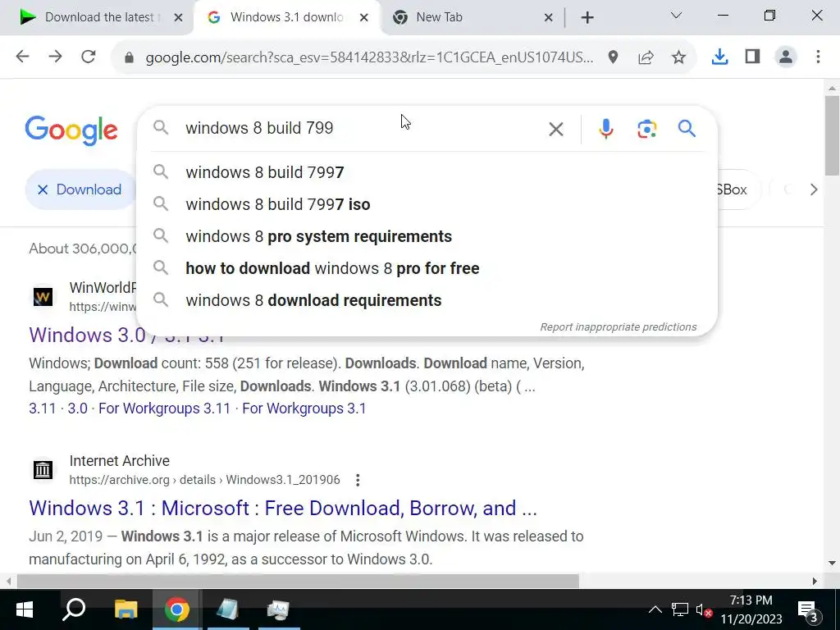The image size is (840, 630).
Task: Search by image with Google Lens
Action: 646,129
